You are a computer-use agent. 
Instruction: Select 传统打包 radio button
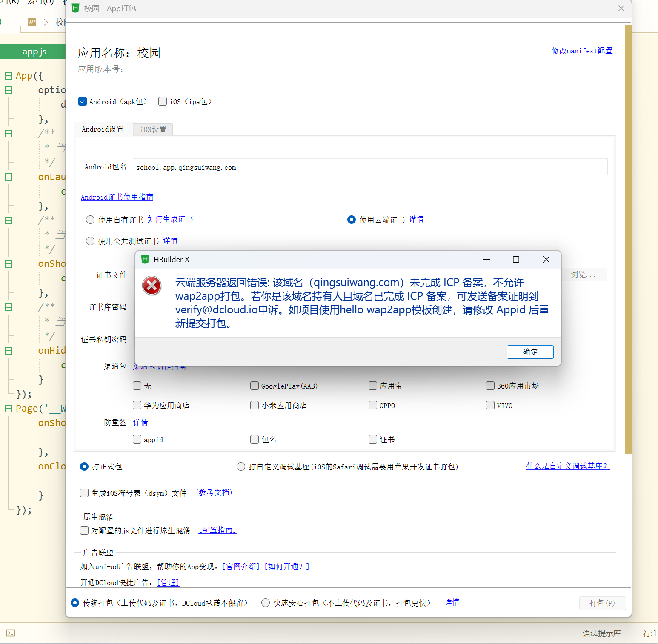coord(75,603)
